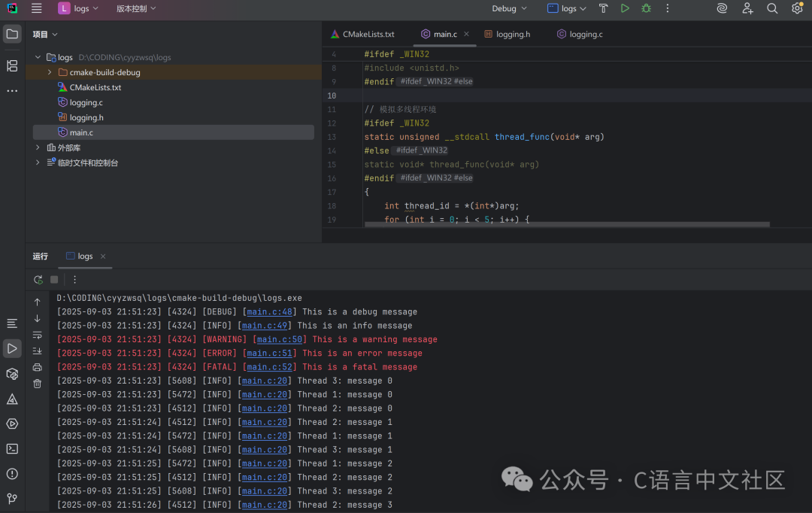Run the logs configuration
Image resolution: width=812 pixels, height=513 pixels.
625,8
